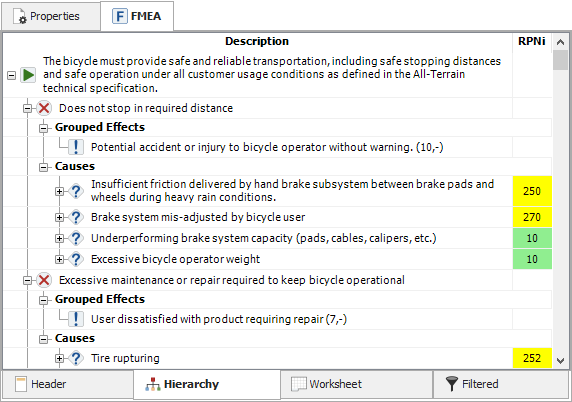
Task: Open the Filtered view tab
Action: click(501, 384)
